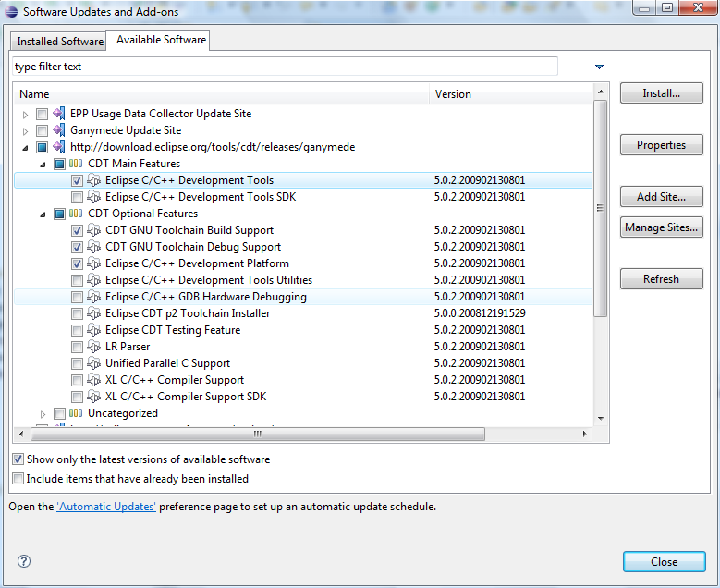Collapse CDT Main Features category
The image size is (720, 588).
(x=43, y=165)
